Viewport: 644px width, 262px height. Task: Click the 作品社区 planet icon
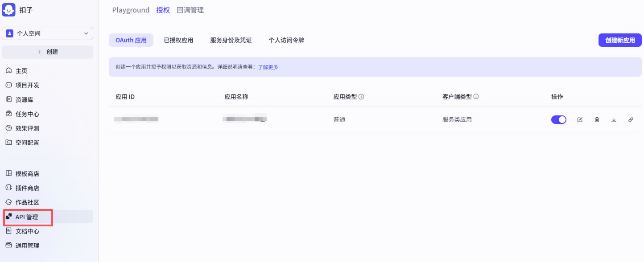pos(8,202)
